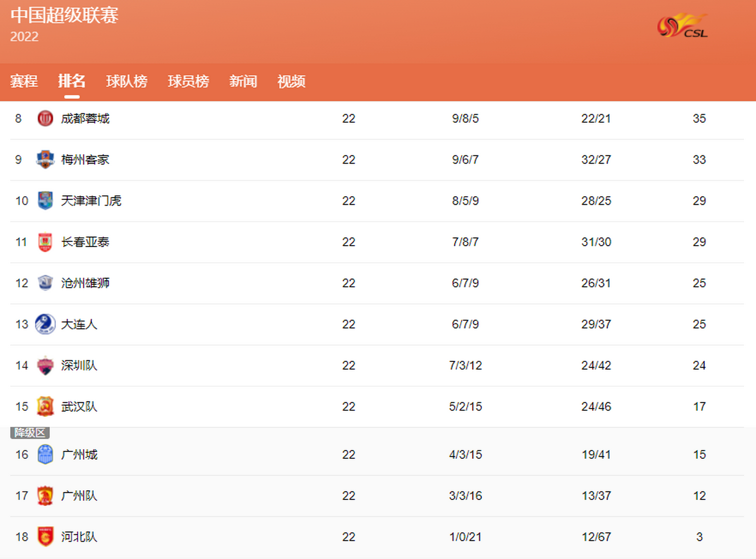
Task: Click the 成都蓉城 team crest icon
Action: point(45,118)
